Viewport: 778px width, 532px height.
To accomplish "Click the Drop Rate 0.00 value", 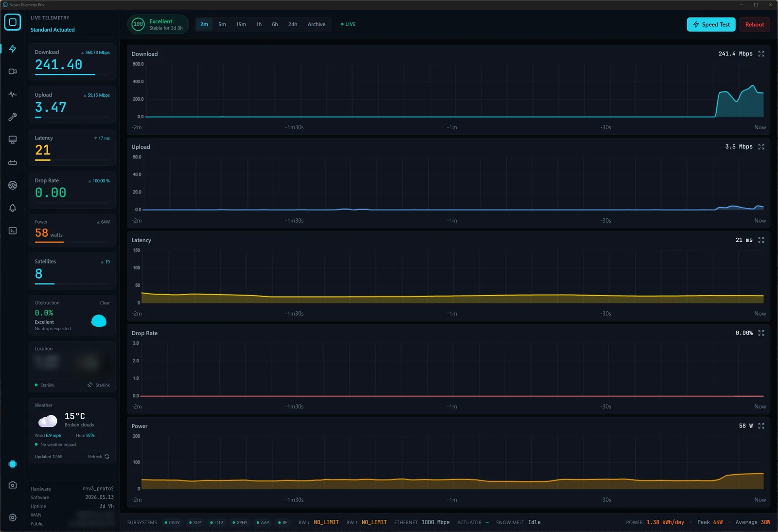I will pos(51,193).
